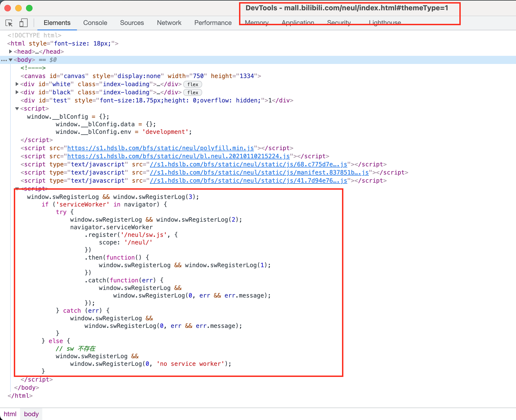Activate the inspect element picker icon

click(9, 23)
